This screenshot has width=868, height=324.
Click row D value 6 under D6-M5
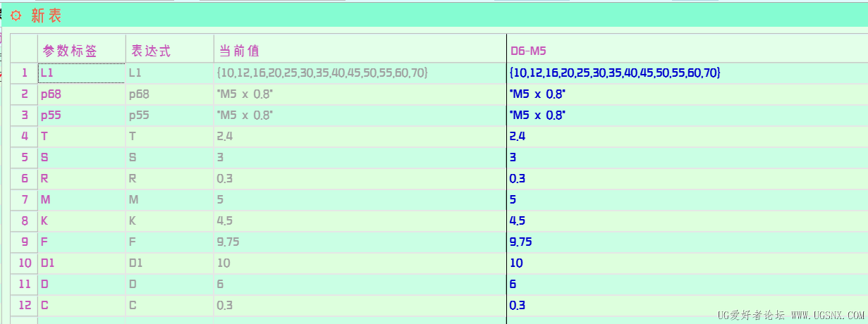coord(687,285)
